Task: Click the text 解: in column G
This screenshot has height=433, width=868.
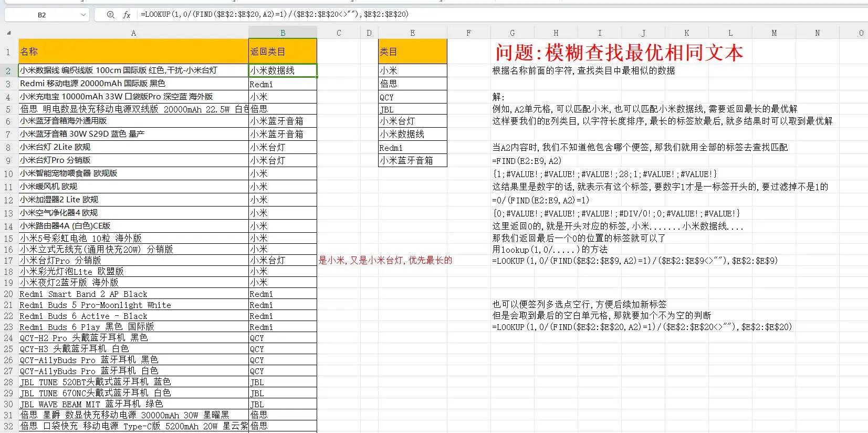Action: (498, 97)
